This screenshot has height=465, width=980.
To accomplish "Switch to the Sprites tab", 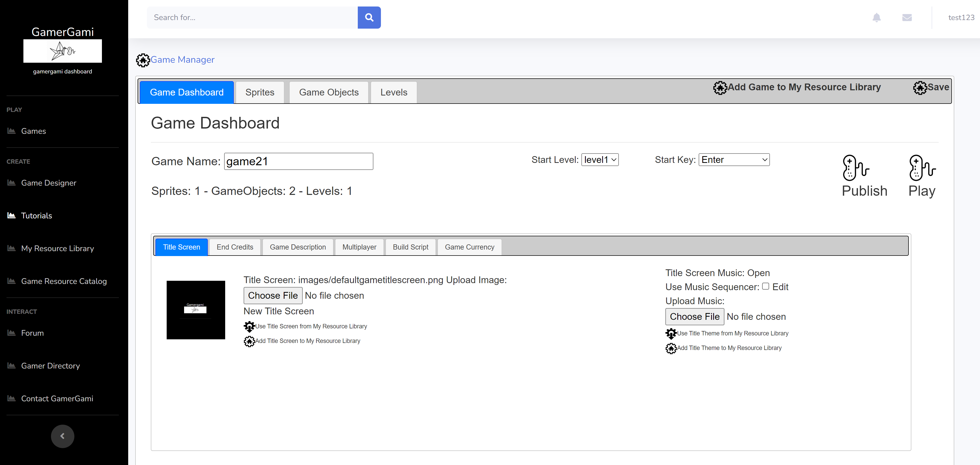I will click(x=259, y=93).
